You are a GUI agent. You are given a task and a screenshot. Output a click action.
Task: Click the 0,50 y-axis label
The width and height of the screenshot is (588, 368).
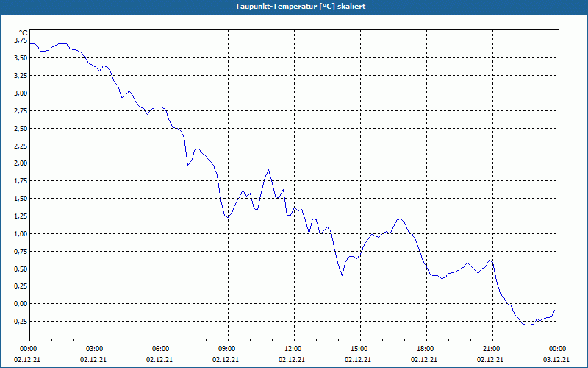point(21,269)
